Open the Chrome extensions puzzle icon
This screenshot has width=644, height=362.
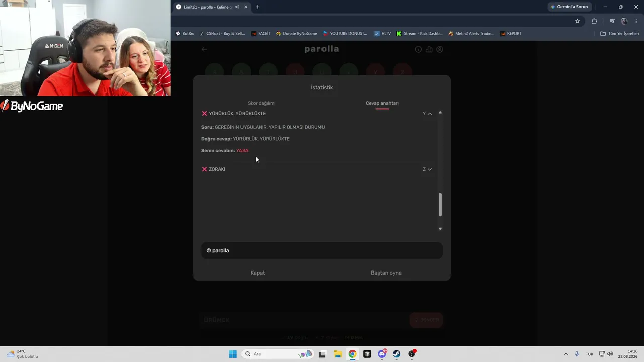tap(594, 21)
